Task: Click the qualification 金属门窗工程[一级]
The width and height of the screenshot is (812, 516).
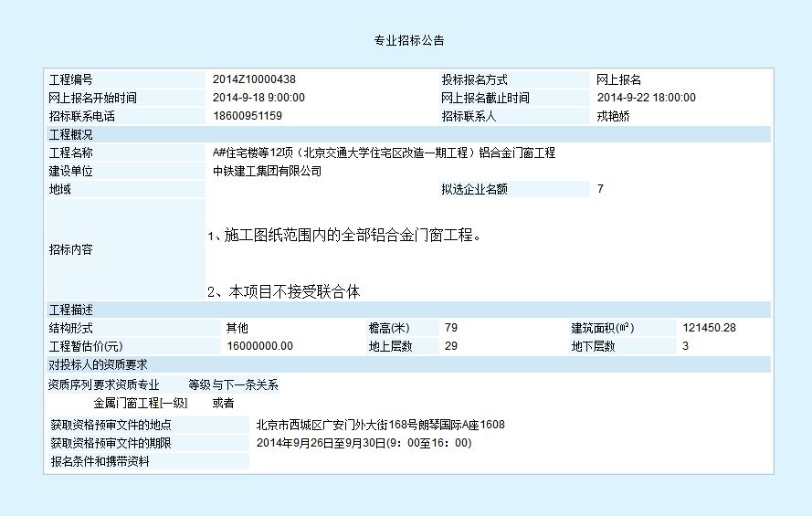Action: click(x=140, y=403)
